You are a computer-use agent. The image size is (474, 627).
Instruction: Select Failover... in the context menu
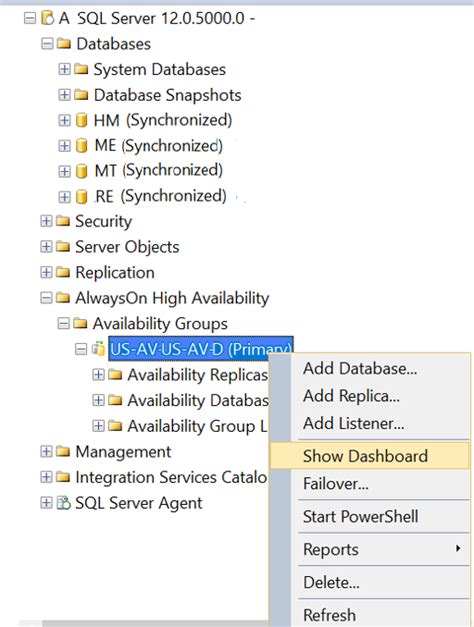tap(369, 484)
